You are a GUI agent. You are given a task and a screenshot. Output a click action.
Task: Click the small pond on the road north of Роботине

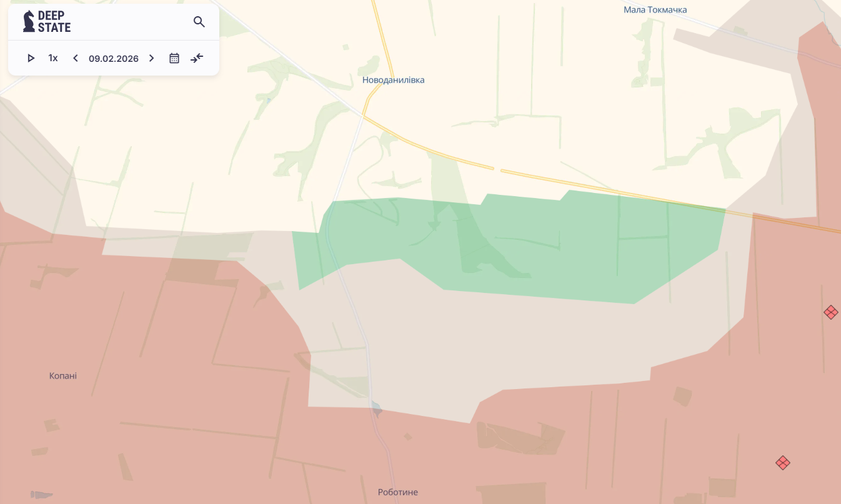[376, 408]
